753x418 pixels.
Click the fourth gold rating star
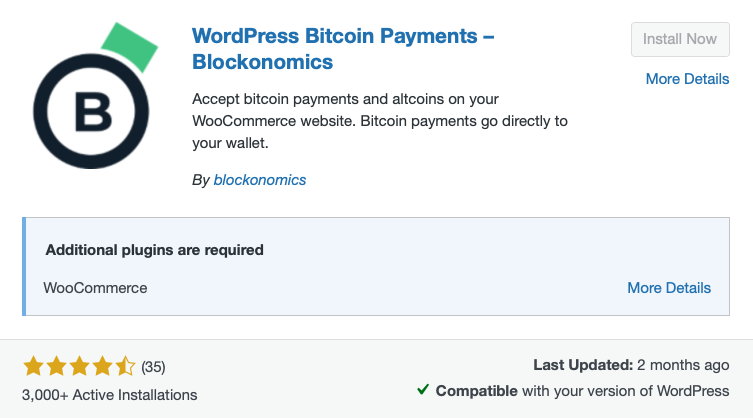[101, 366]
